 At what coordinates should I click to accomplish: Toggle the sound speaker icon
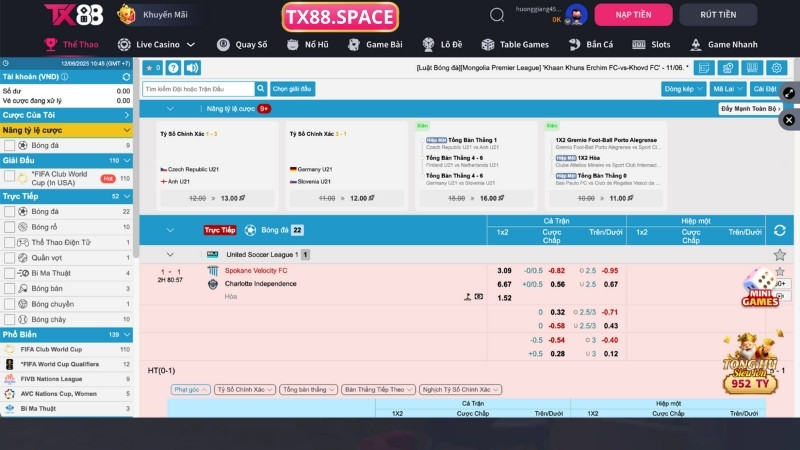192,68
